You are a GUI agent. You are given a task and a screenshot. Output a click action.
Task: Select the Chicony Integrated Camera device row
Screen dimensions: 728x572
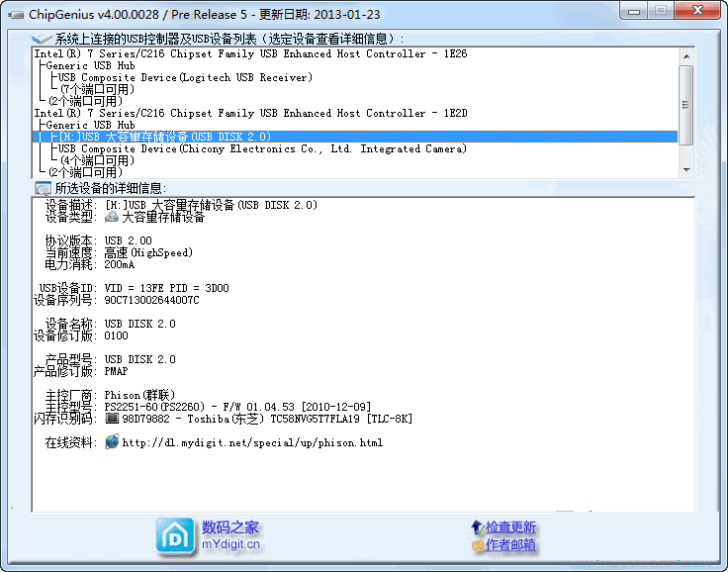point(262,149)
